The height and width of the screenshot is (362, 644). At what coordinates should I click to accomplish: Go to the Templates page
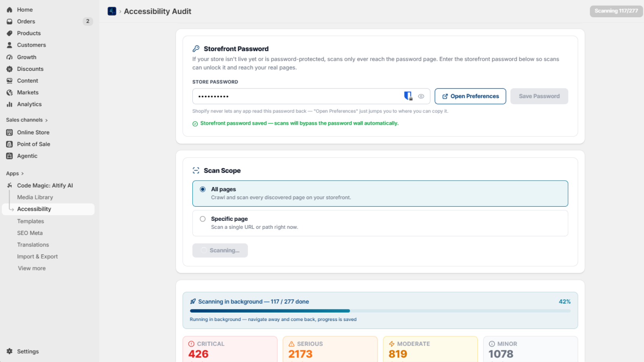[x=31, y=221]
